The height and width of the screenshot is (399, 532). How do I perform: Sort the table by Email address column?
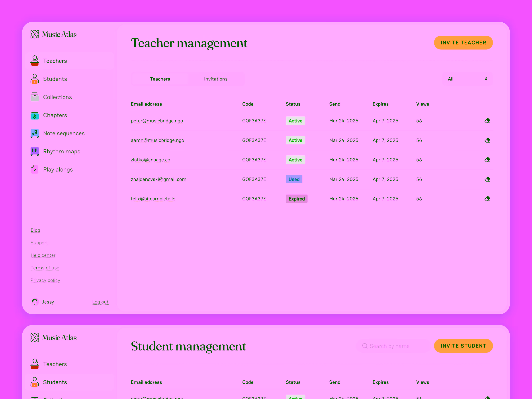(147, 104)
